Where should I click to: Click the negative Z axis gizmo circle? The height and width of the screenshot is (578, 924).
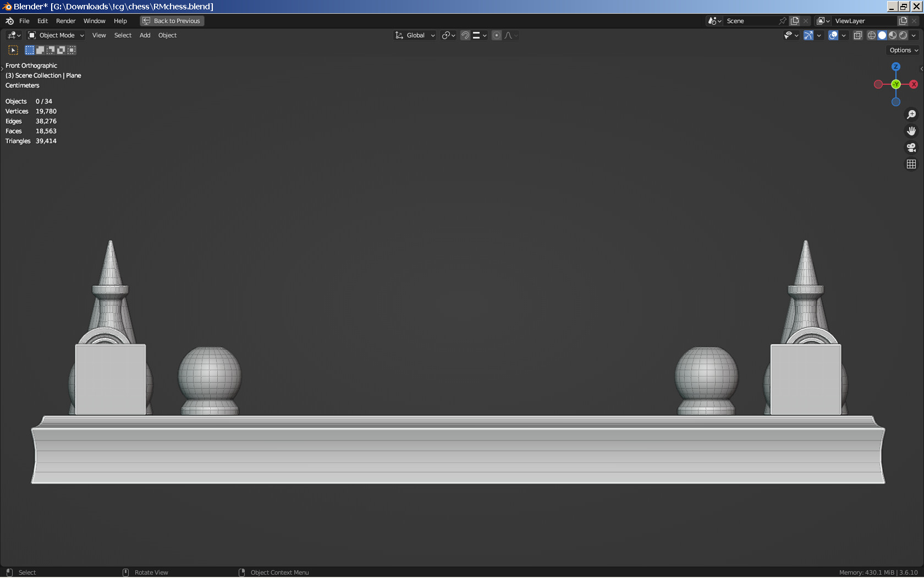click(x=896, y=102)
